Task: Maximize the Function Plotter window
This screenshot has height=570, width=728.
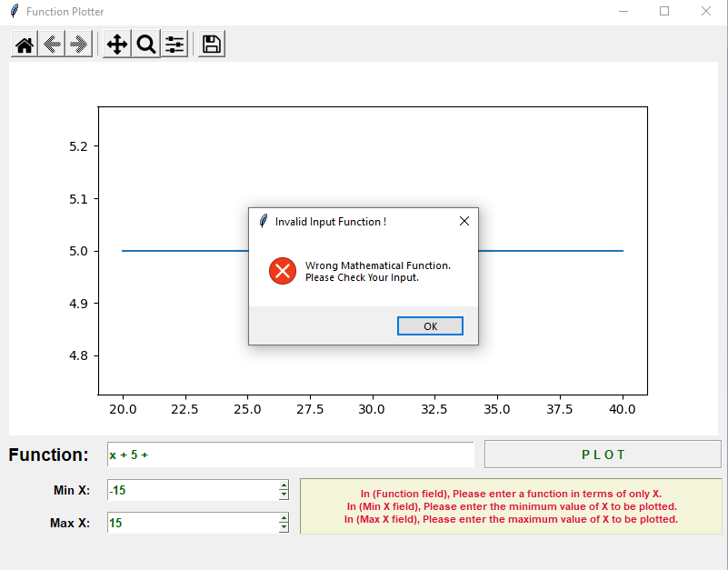Action: (664, 11)
